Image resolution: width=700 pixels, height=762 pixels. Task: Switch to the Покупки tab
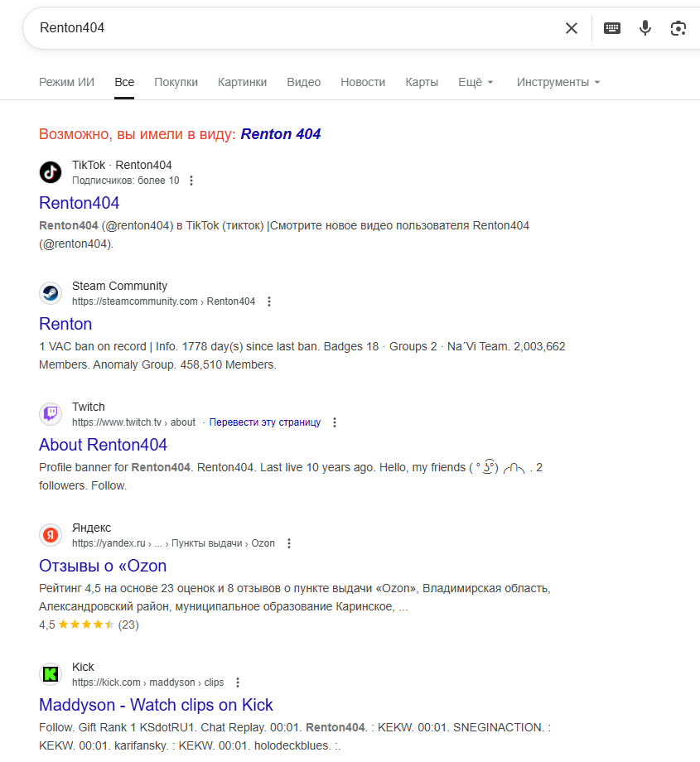[176, 82]
